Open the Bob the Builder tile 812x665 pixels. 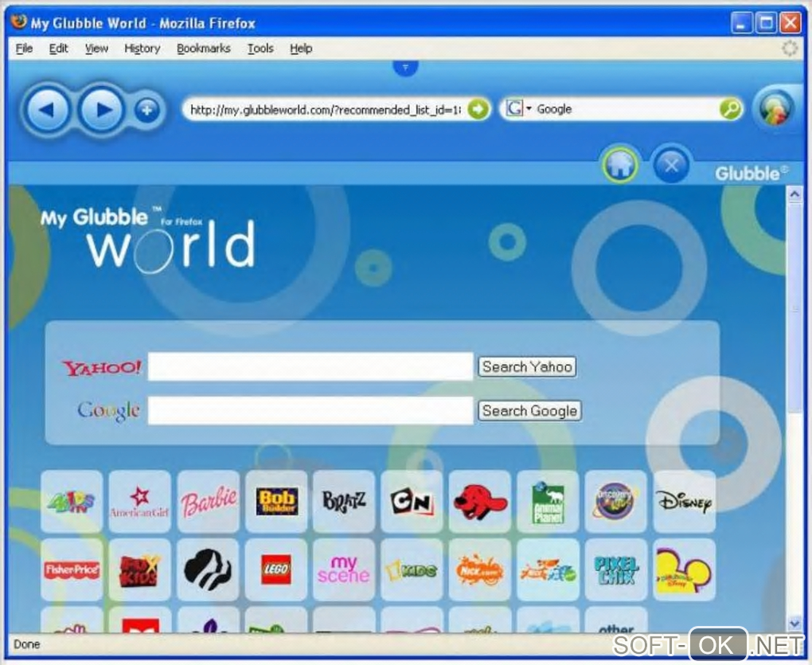click(276, 502)
